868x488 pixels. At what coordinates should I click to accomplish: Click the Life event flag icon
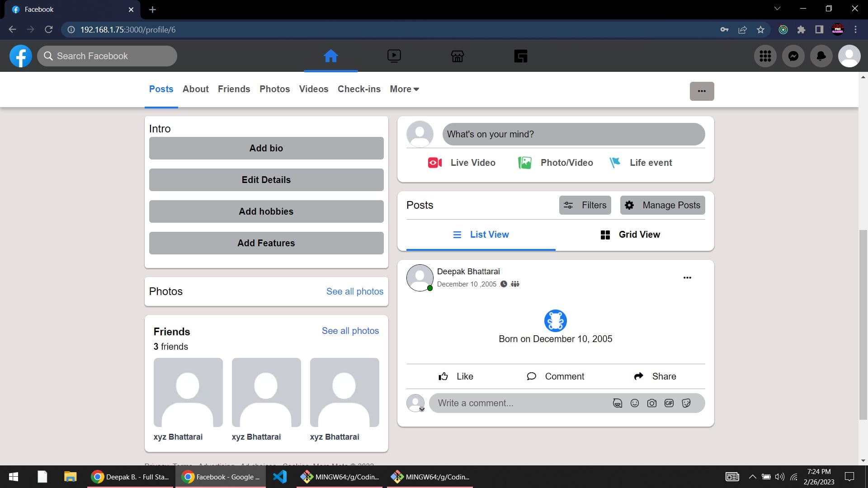[614, 163]
